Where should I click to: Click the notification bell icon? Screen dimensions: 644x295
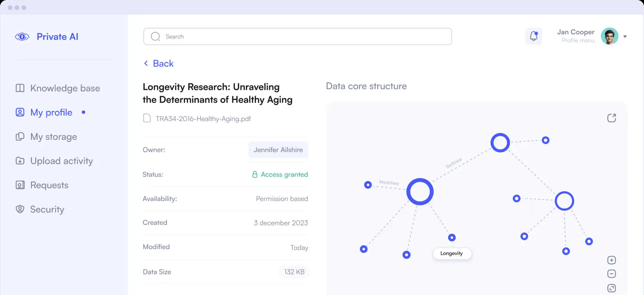coord(534,36)
